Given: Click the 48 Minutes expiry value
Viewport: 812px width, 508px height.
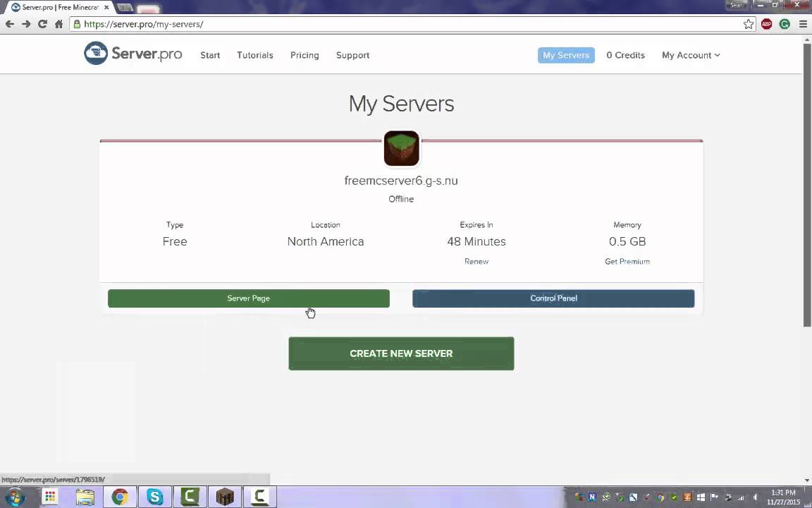Looking at the screenshot, I should [x=476, y=241].
